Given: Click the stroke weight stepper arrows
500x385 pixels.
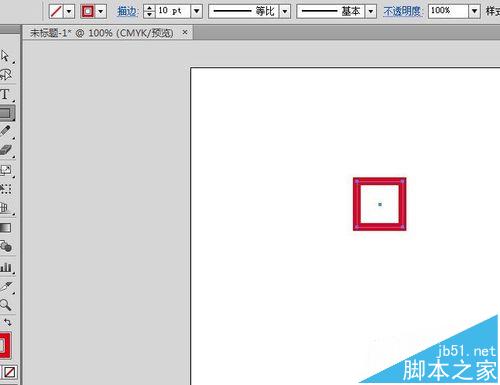Looking at the screenshot, I should coord(149,11).
